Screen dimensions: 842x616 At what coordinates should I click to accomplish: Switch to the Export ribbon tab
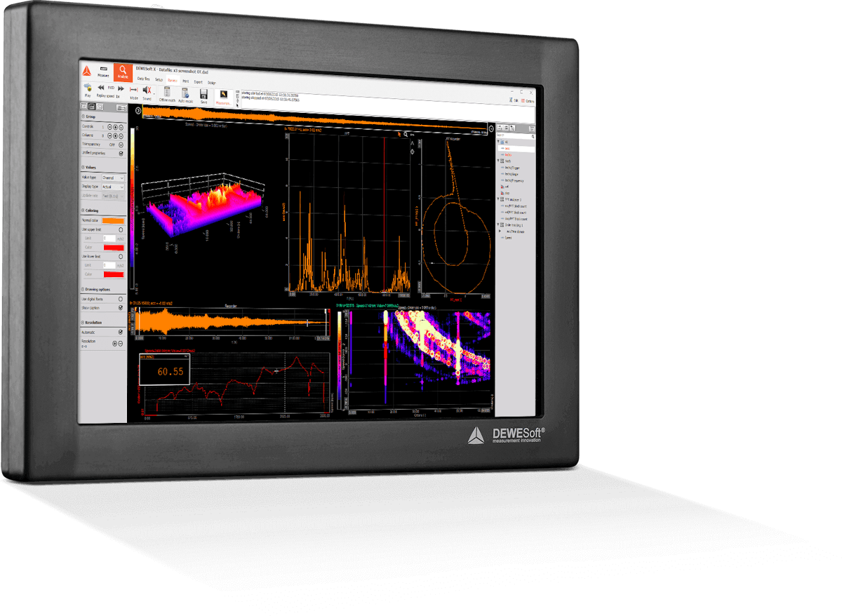[x=198, y=82]
